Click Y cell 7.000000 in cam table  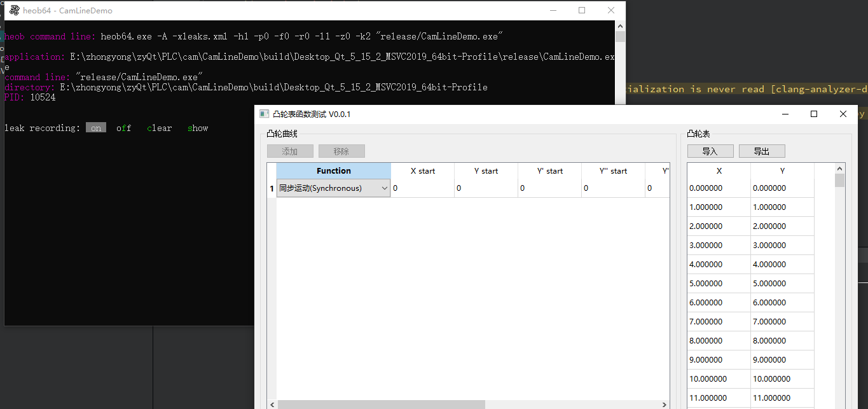coord(783,322)
